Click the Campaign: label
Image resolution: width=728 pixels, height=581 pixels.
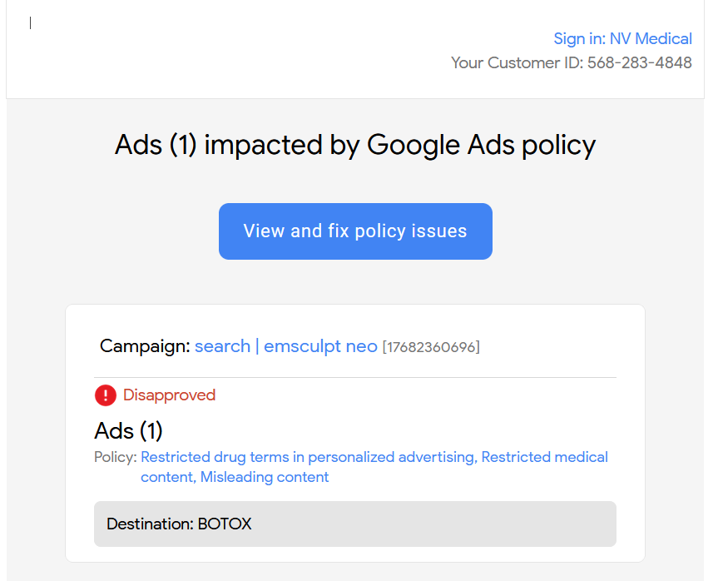pyautogui.click(x=145, y=346)
